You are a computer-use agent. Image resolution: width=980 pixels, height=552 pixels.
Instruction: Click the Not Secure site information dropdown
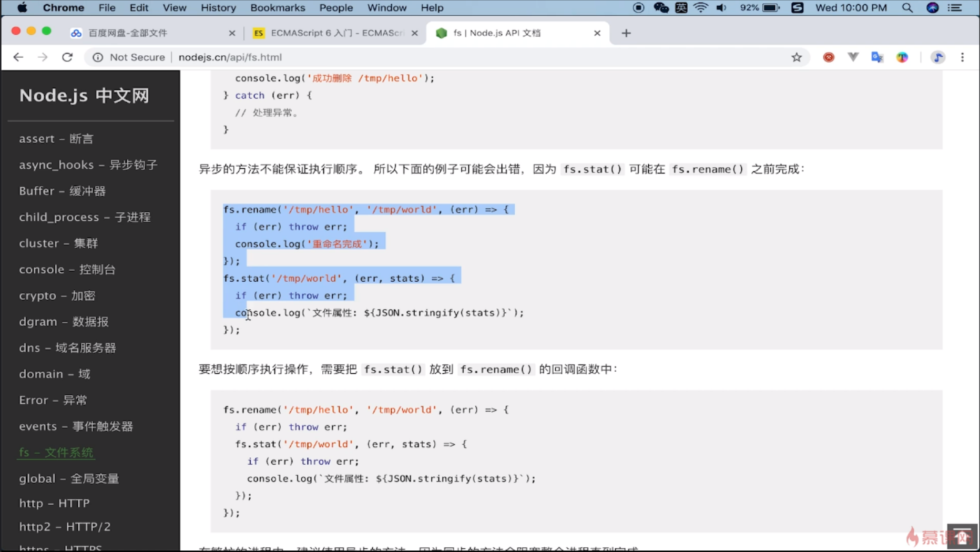[x=128, y=57]
